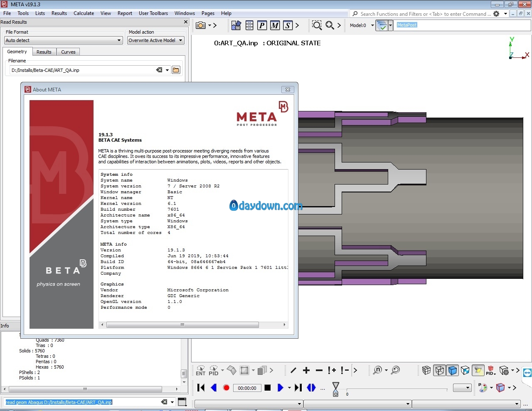Click the 00:00:00 animation time field
This screenshot has height=411, width=532.
coord(247,388)
